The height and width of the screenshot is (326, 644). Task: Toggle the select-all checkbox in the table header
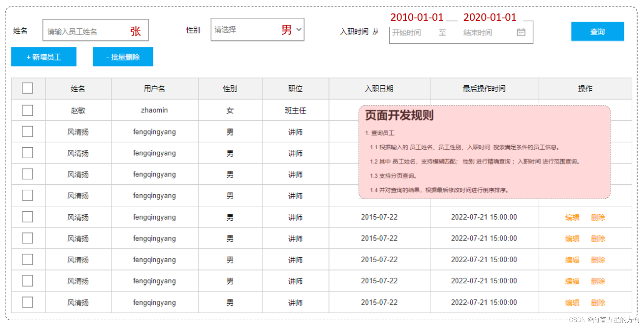click(x=28, y=88)
